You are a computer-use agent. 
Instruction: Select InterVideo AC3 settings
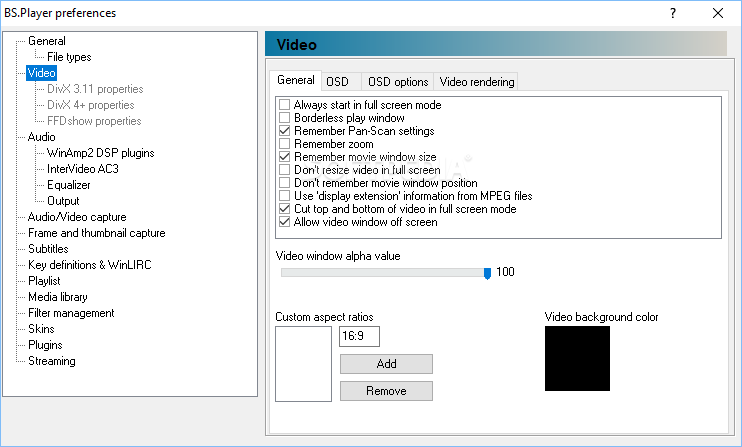coord(82,169)
